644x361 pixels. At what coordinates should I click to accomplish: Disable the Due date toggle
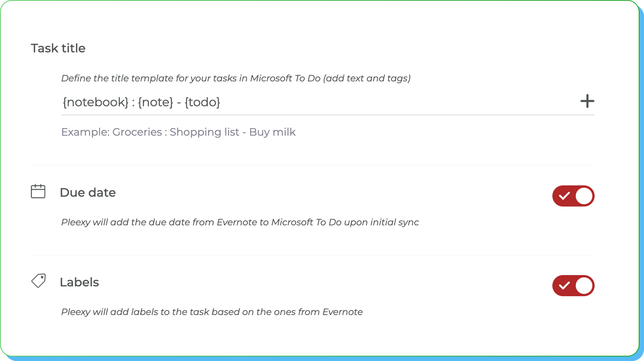(x=573, y=196)
